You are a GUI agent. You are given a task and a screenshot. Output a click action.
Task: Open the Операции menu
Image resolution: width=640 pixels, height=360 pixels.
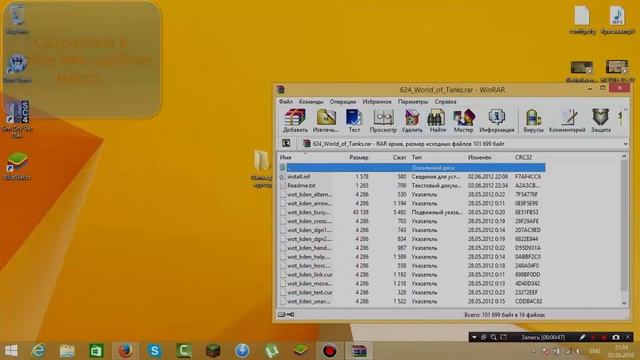[343, 101]
